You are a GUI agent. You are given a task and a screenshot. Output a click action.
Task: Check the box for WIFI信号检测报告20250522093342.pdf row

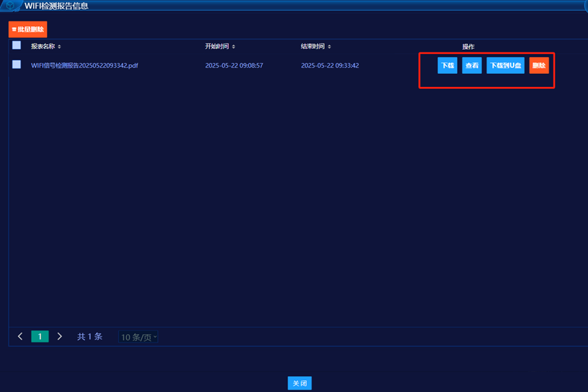click(17, 64)
